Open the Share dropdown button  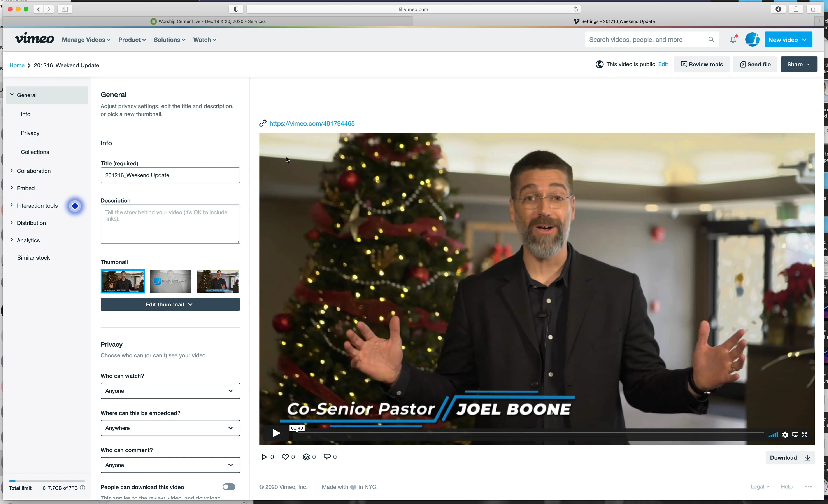click(x=799, y=64)
